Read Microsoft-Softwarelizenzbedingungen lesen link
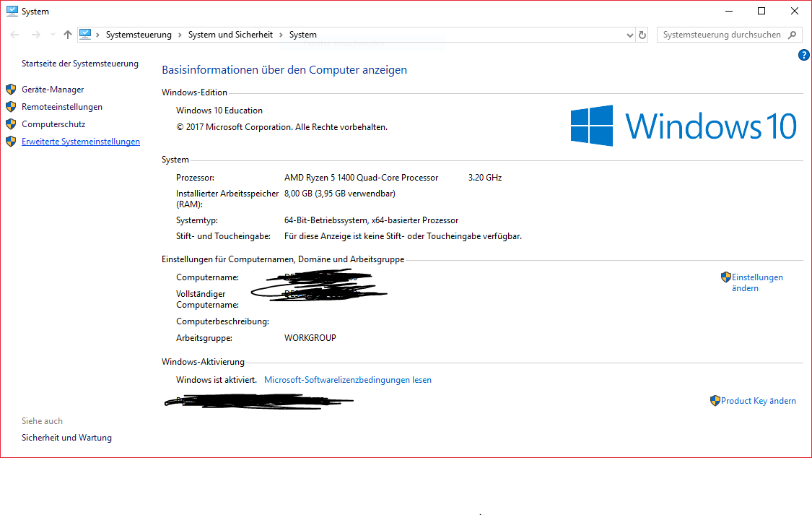The width and height of the screenshot is (812, 515). pyautogui.click(x=347, y=380)
